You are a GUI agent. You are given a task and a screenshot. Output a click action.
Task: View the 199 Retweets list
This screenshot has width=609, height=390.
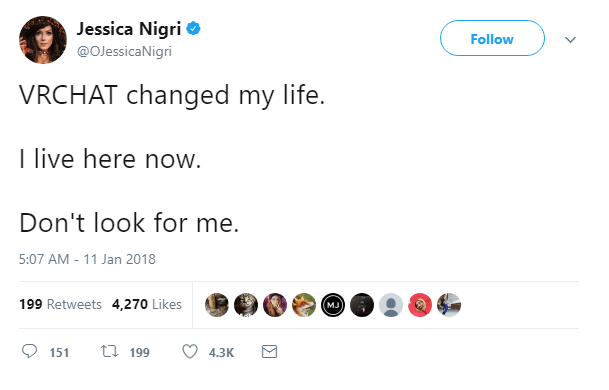click(60, 304)
